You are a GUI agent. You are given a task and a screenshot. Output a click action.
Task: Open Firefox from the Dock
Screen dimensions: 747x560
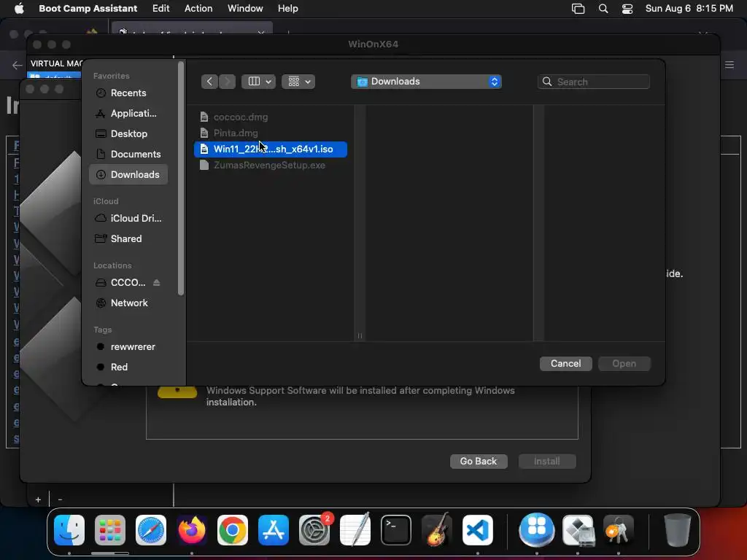pyautogui.click(x=192, y=529)
